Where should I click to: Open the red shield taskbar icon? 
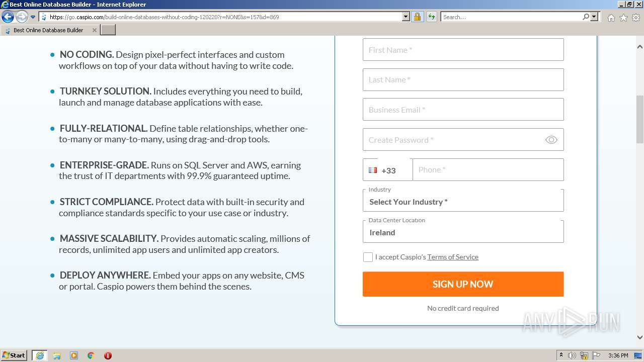pyautogui.click(x=108, y=355)
